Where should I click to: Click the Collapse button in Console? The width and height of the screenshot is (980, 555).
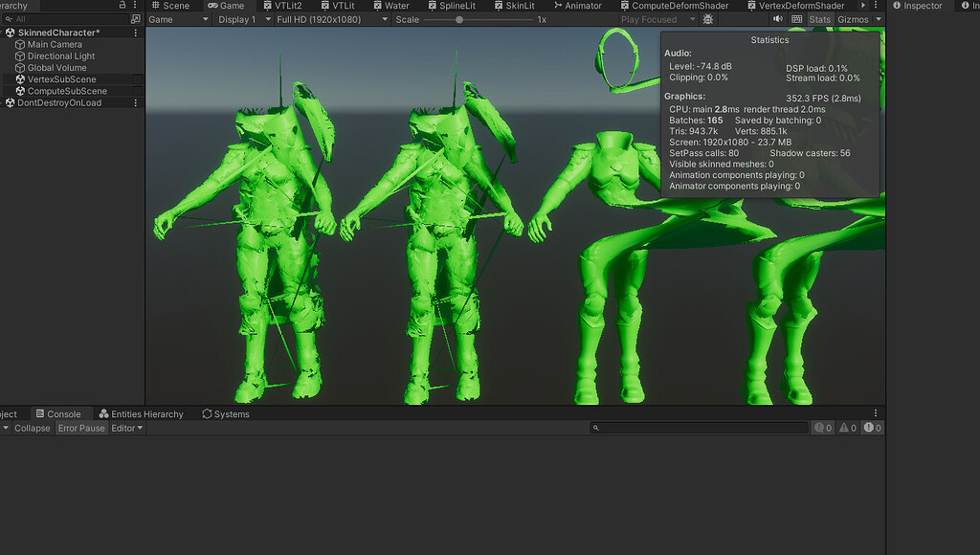(x=33, y=428)
